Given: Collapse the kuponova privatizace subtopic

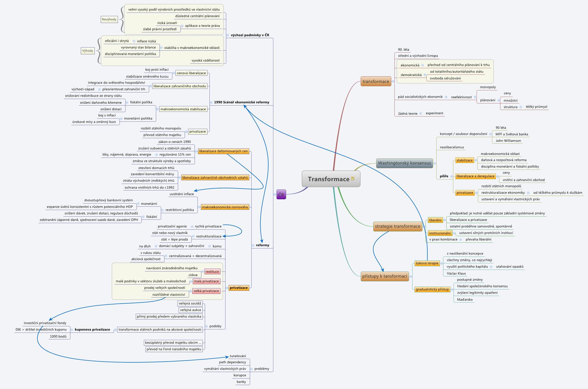Looking at the screenshot, I should point(72,330).
